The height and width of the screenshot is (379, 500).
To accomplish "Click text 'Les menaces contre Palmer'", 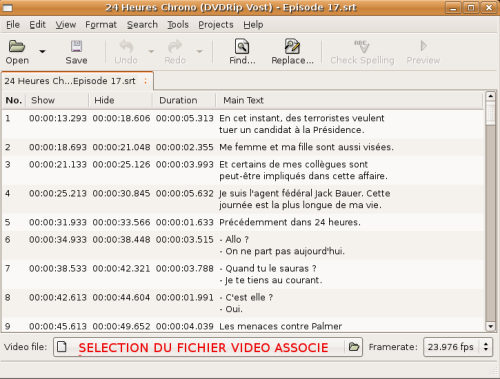I will [x=281, y=326].
